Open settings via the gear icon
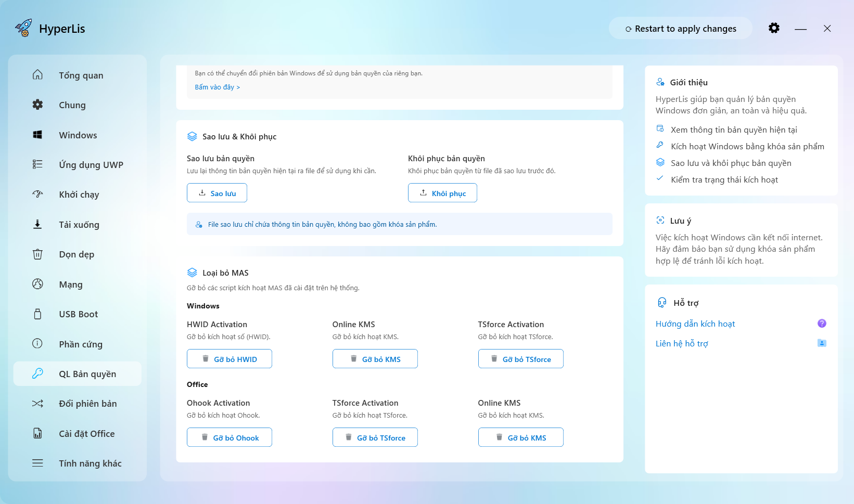 pos(774,28)
